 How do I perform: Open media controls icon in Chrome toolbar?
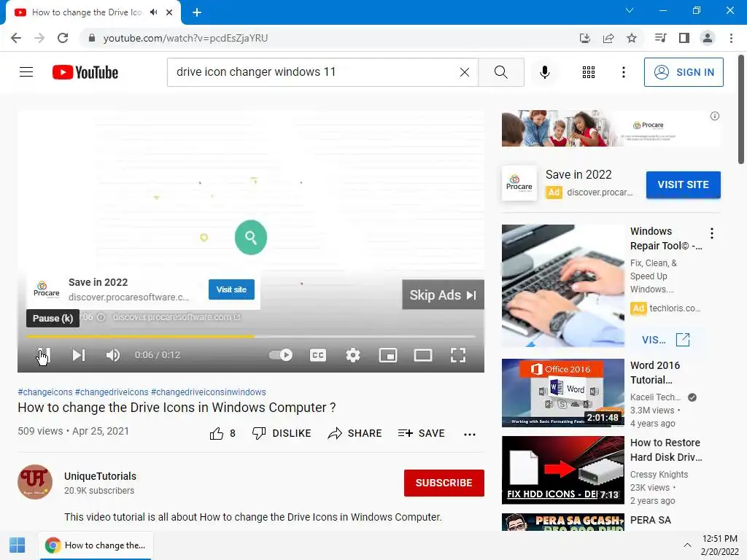[660, 38]
